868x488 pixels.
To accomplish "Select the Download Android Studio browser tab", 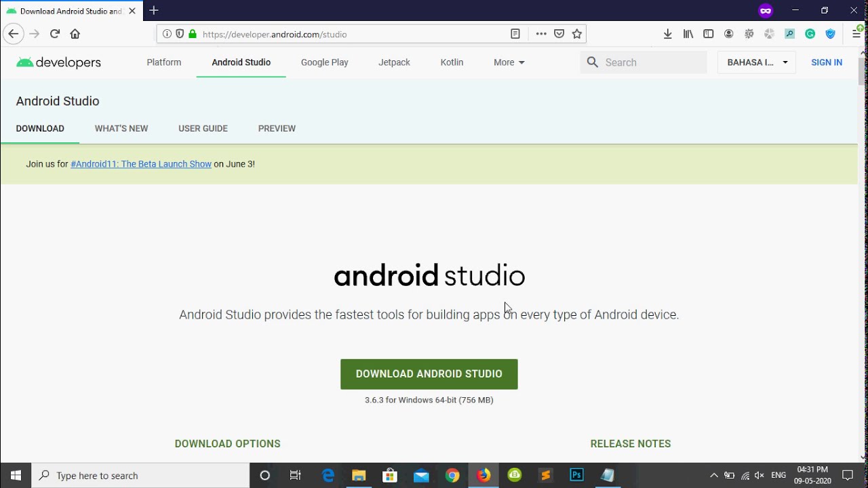I will click(71, 11).
